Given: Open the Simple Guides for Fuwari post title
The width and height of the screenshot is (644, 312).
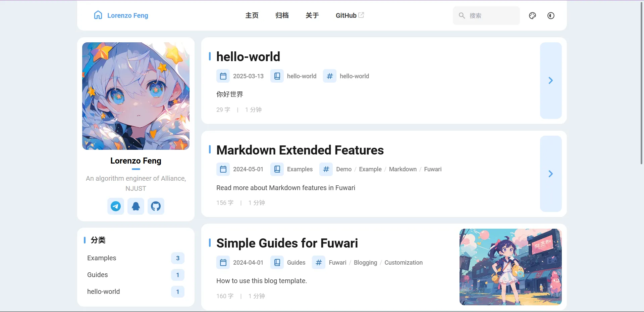Looking at the screenshot, I should (287, 243).
